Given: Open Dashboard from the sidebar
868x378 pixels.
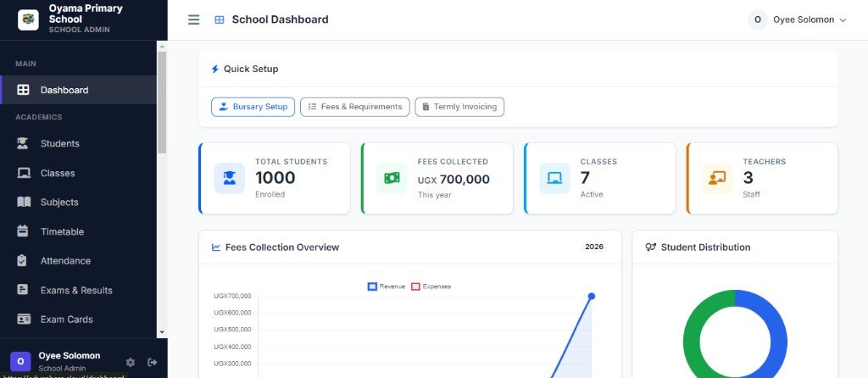Looking at the screenshot, I should click(x=79, y=90).
